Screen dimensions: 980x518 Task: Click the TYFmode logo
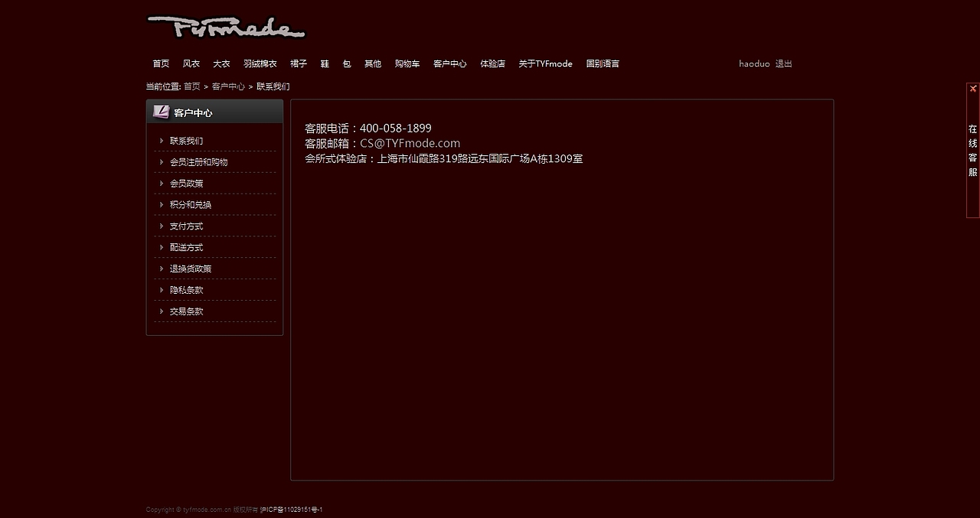click(226, 27)
